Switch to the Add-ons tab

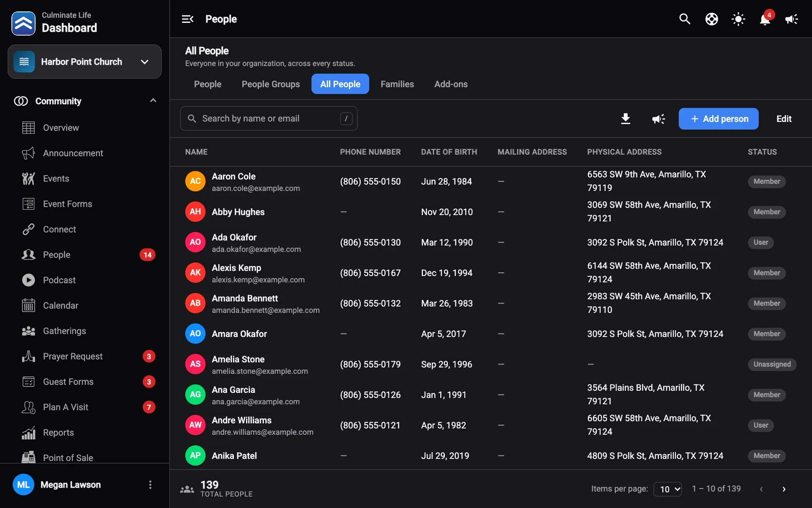[451, 84]
